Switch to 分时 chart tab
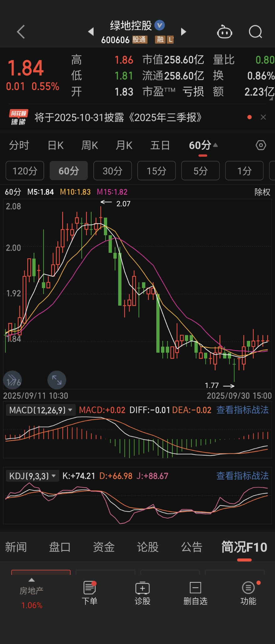This screenshot has height=644, width=275. 19,145
